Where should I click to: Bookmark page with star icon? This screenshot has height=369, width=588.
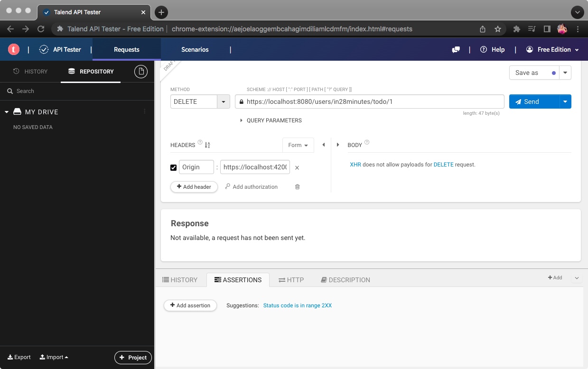point(498,29)
